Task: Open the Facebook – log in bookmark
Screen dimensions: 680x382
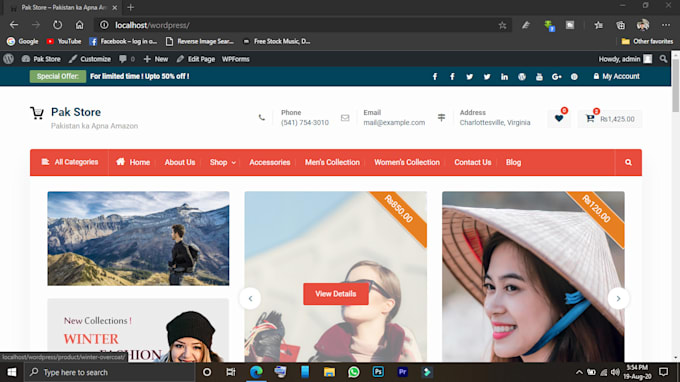Action: 123,41
